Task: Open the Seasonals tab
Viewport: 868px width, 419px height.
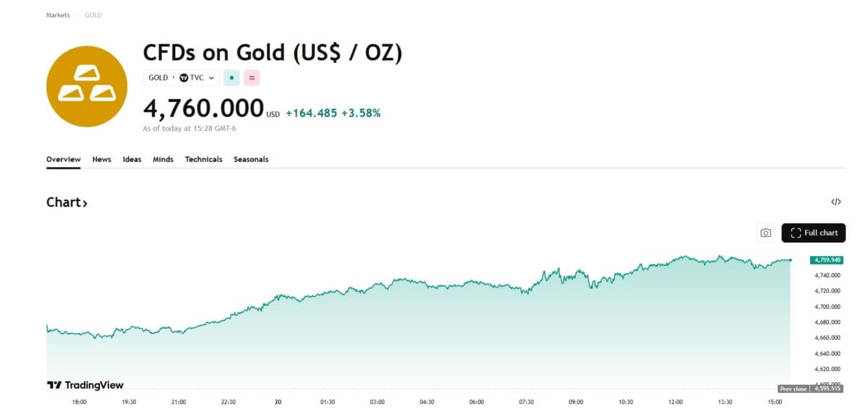Action: pos(251,159)
